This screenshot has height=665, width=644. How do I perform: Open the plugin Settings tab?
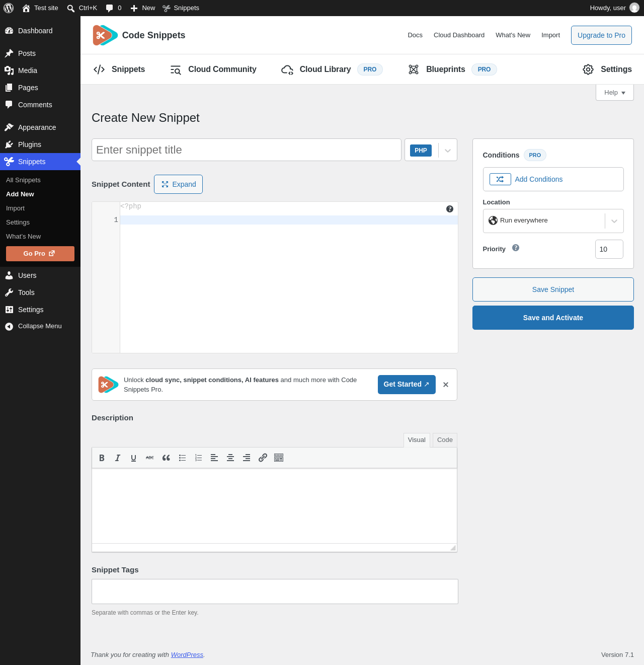607,69
